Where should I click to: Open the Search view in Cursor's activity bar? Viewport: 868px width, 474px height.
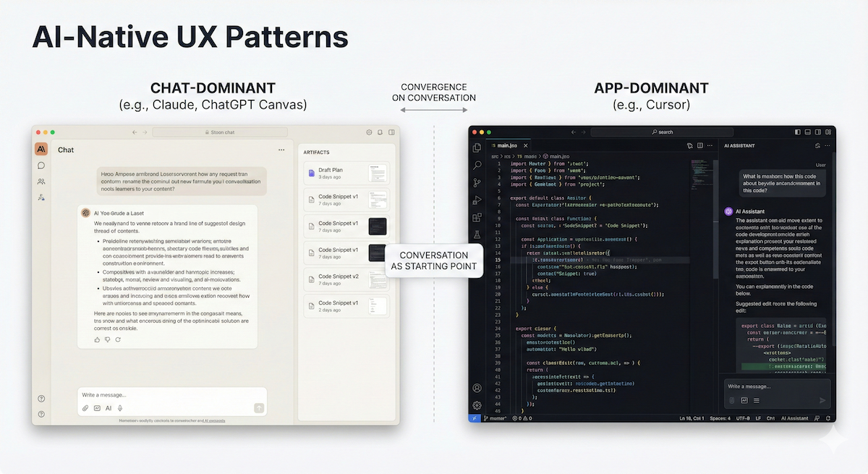pos(477,164)
